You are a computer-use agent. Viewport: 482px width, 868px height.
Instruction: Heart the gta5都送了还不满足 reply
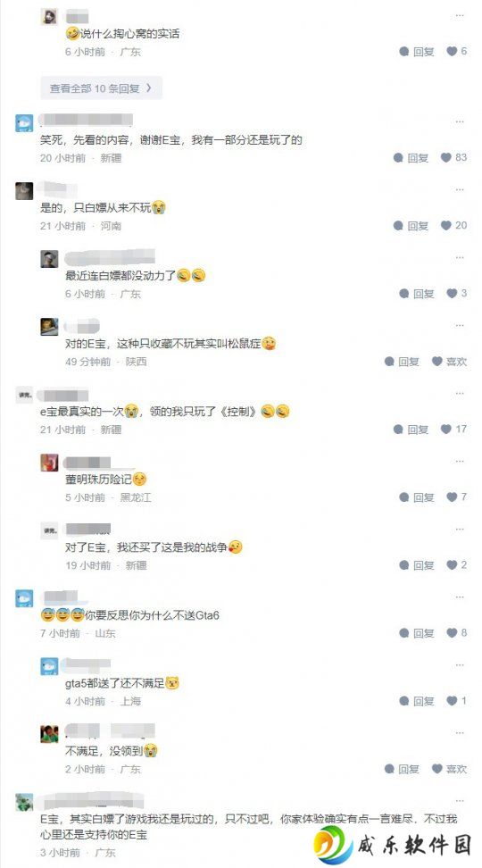click(456, 701)
